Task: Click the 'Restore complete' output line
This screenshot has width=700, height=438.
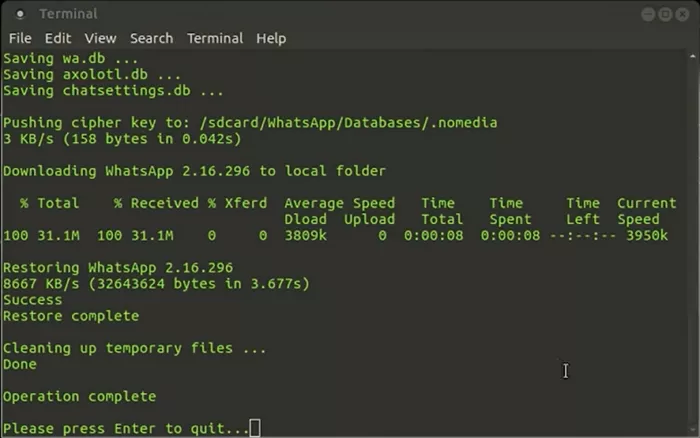Action: tap(71, 316)
